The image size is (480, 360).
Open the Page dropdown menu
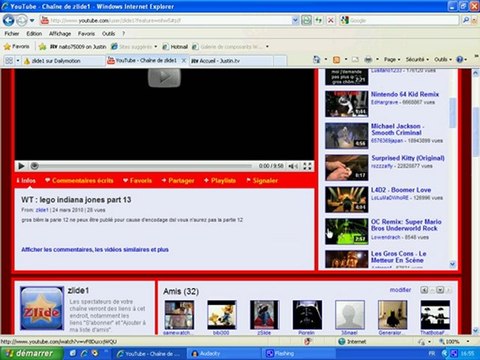click(392, 60)
